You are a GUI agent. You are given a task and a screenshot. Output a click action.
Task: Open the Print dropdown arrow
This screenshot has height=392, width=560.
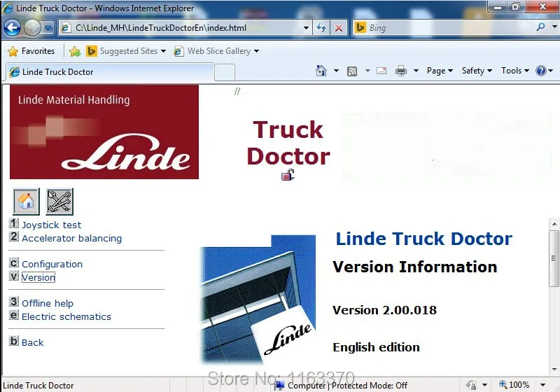(x=416, y=71)
